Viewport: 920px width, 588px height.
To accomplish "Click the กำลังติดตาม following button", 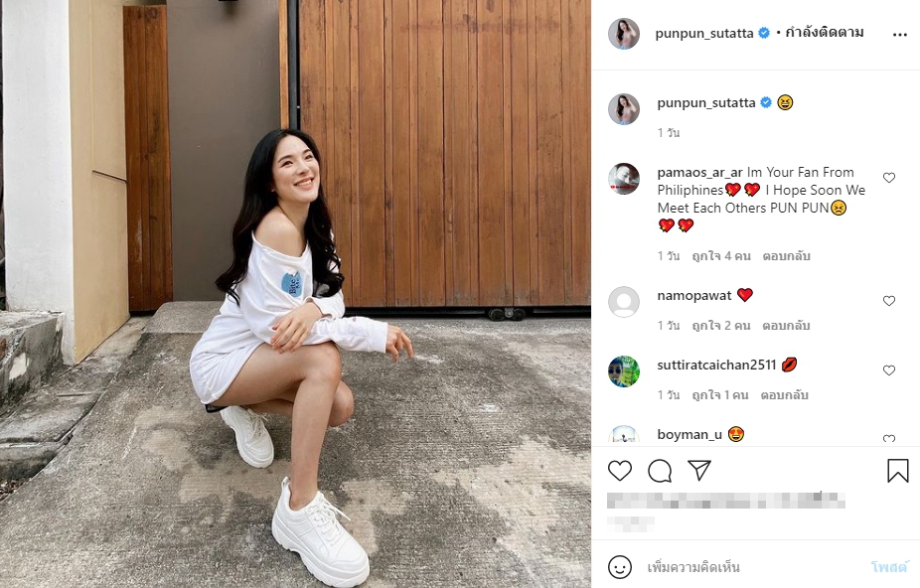I will coord(825,32).
